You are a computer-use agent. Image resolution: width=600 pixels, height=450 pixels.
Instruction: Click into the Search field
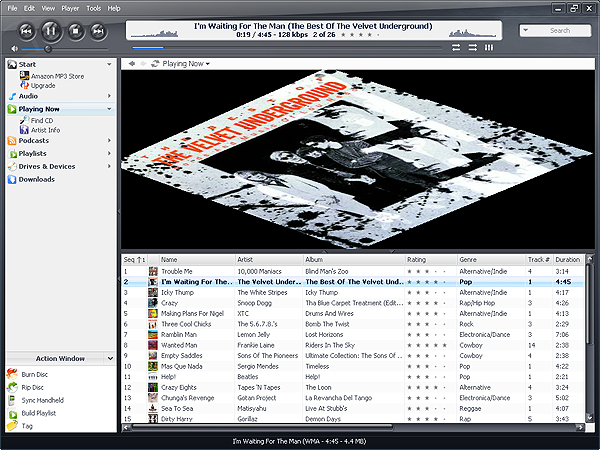560,31
